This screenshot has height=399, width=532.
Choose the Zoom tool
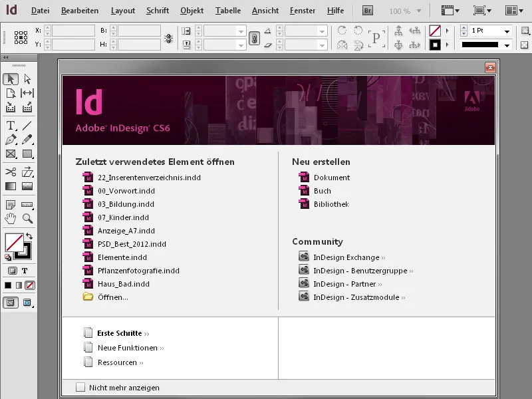point(27,219)
